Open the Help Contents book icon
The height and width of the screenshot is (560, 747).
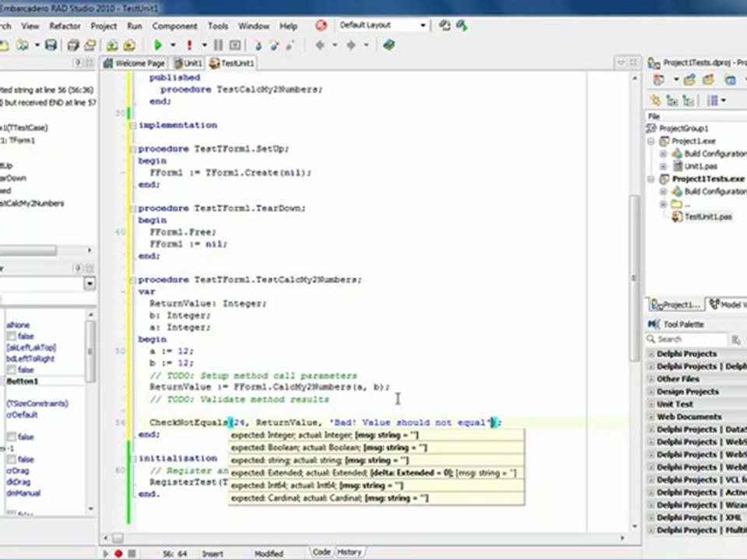389,45
